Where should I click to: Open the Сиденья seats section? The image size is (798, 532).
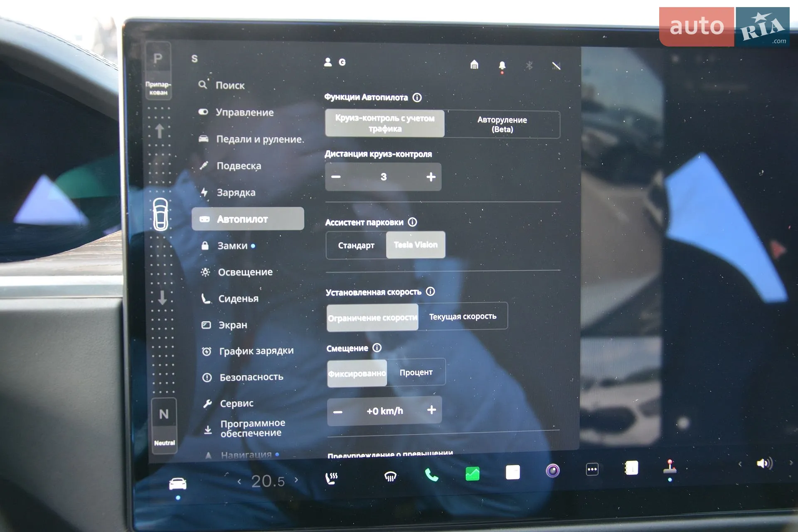230,298
